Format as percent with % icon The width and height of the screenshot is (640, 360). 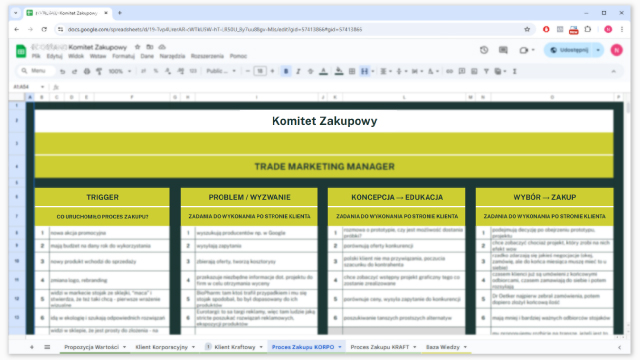pyautogui.click(x=156, y=71)
